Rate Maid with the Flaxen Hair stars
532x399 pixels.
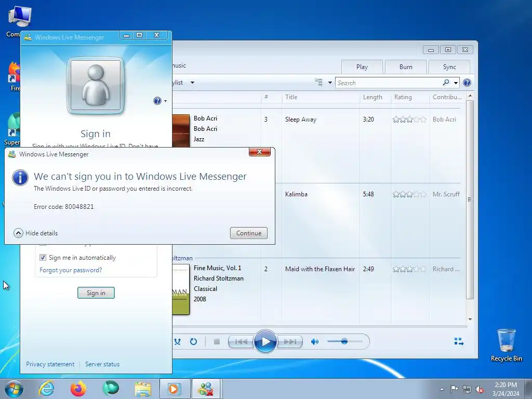[x=409, y=269]
